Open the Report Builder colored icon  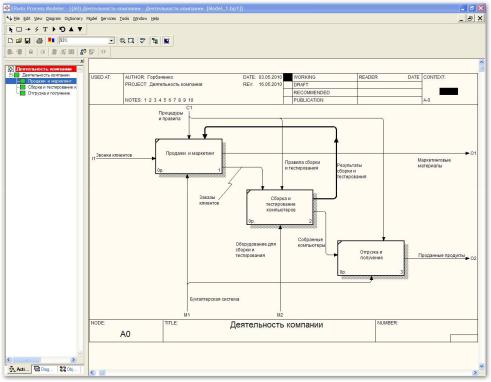pos(51,40)
